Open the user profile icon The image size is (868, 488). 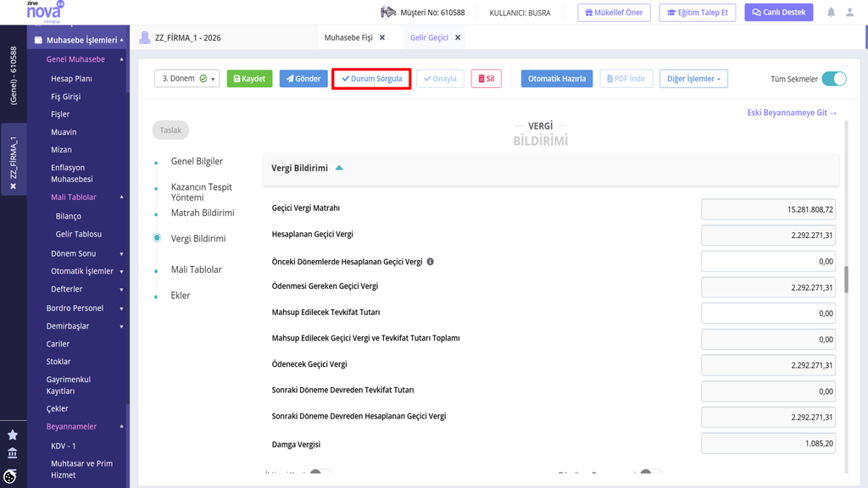tap(849, 12)
